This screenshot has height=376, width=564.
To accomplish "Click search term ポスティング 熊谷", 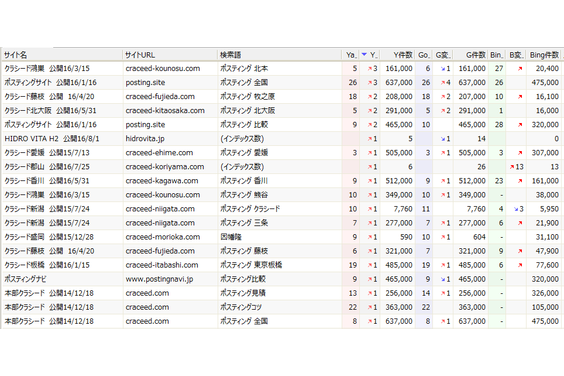I will pos(244,195).
